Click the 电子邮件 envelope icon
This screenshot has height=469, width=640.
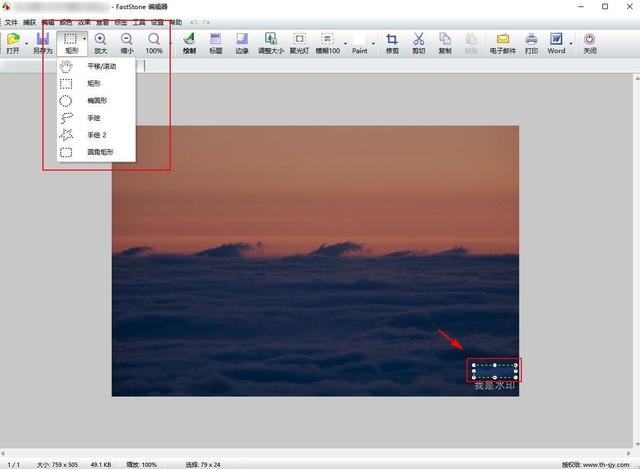tap(503, 39)
